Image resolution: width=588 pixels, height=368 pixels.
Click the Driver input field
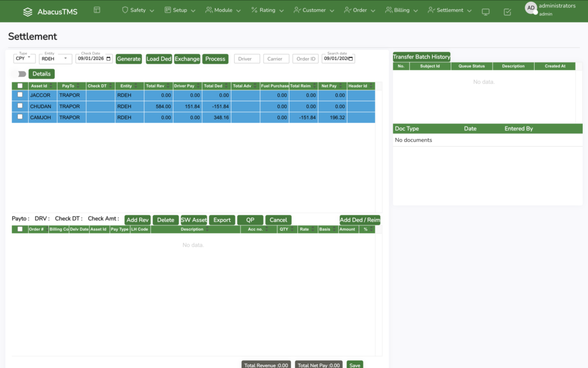tap(247, 59)
